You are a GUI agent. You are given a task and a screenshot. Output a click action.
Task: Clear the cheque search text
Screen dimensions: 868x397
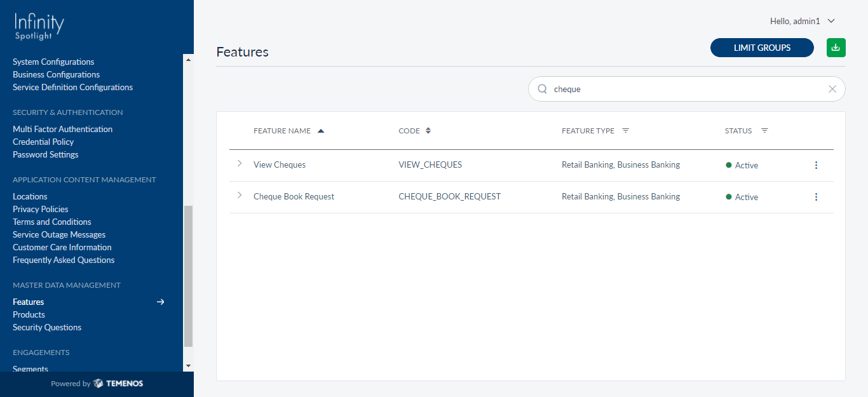832,89
